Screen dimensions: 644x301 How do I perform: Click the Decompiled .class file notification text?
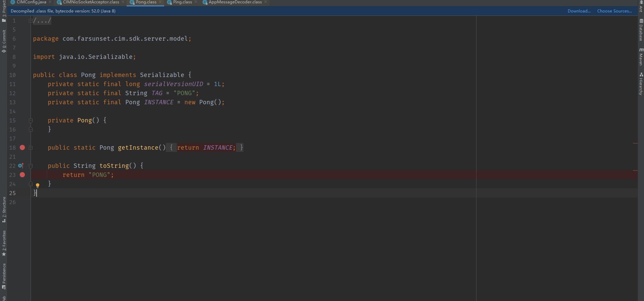point(63,11)
